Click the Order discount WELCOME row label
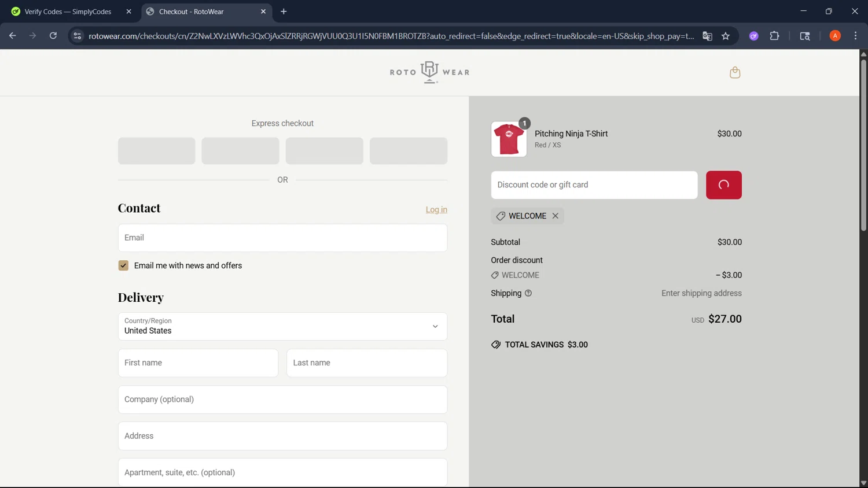This screenshot has height=488, width=868. pyautogui.click(x=520, y=275)
